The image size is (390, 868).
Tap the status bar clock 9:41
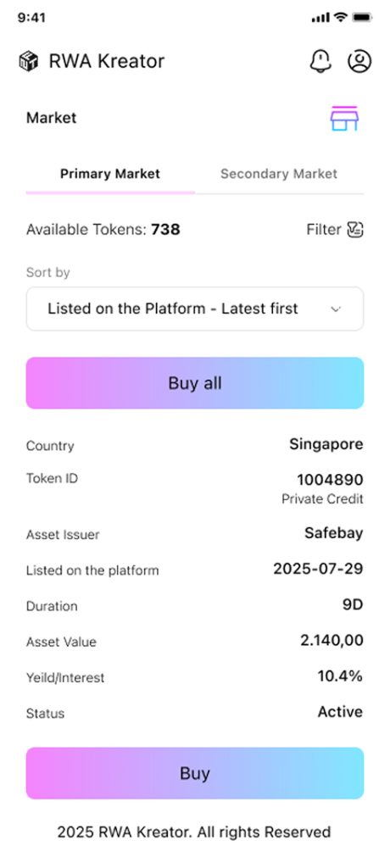tap(31, 18)
